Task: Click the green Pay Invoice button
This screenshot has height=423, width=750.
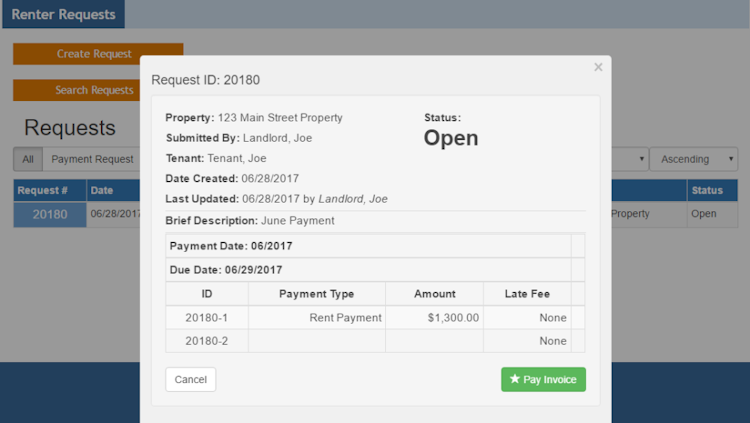Action: pyautogui.click(x=543, y=379)
